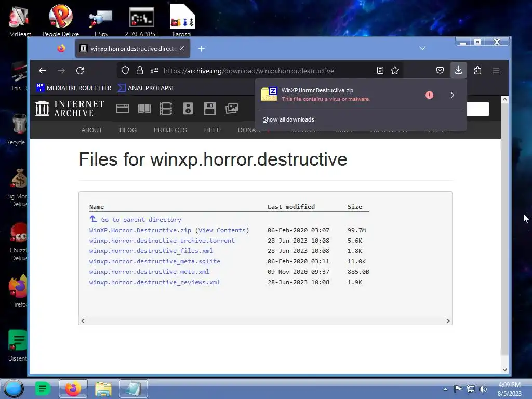Switch to Firefox taskbar button
This screenshot has height=399, width=532.
73,389
